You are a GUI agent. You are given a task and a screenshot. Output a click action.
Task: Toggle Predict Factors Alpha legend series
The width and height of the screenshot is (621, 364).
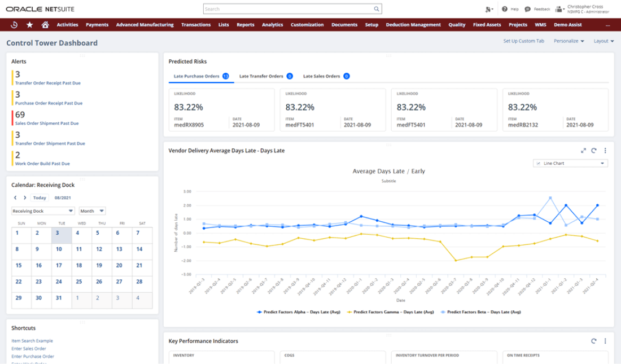tap(299, 312)
